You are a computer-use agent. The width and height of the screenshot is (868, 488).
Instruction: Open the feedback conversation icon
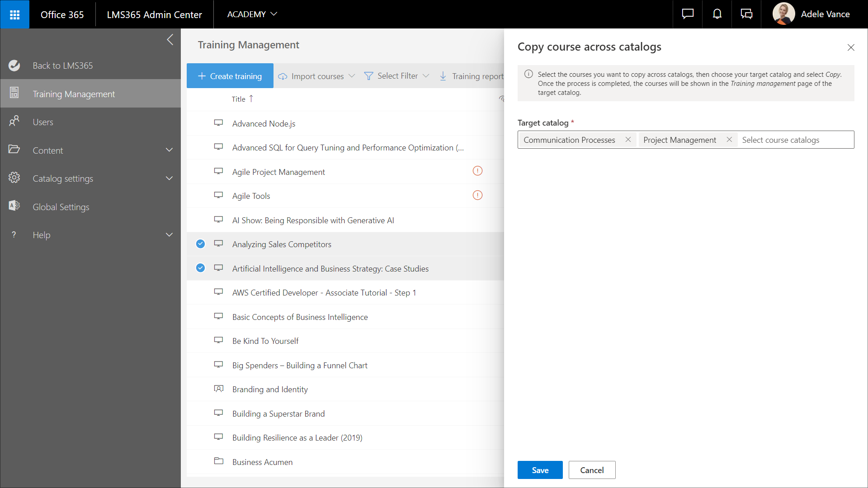(746, 14)
